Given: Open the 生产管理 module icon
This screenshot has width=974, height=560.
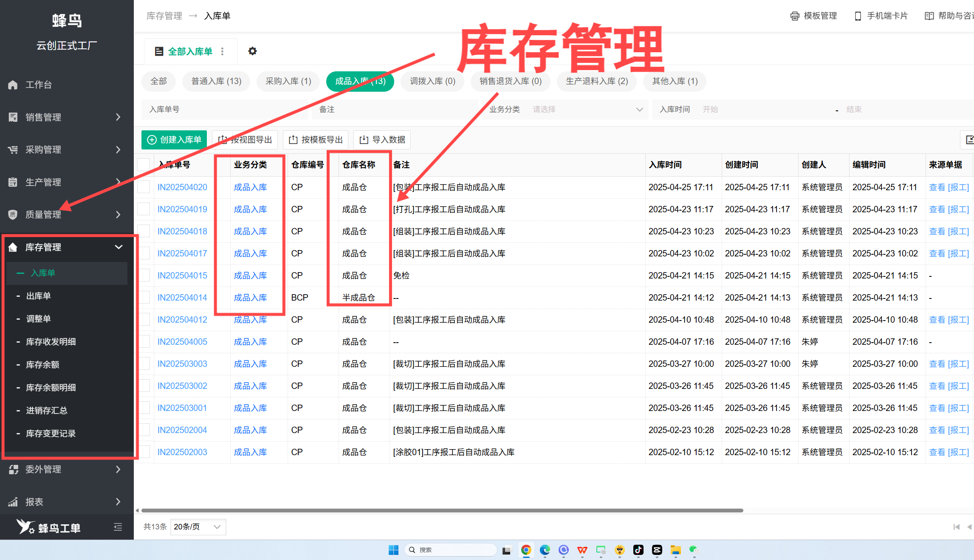Looking at the screenshot, I should [13, 182].
